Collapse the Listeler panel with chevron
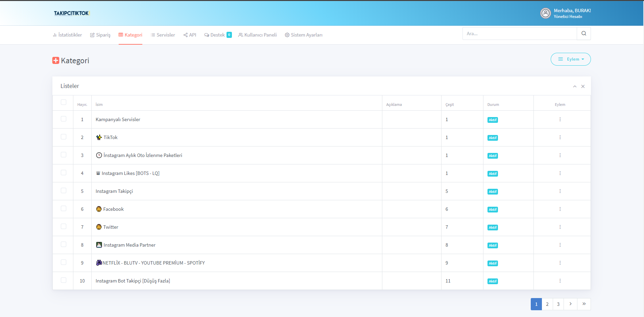 [575, 87]
